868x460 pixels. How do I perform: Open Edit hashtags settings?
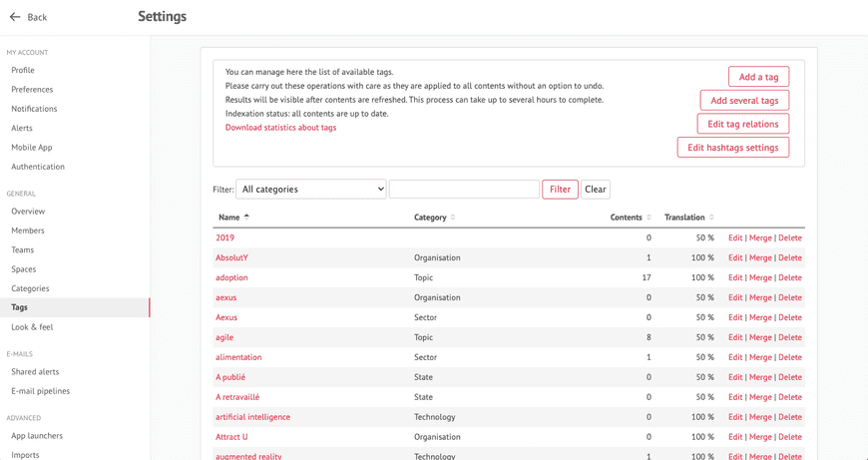pos(733,148)
